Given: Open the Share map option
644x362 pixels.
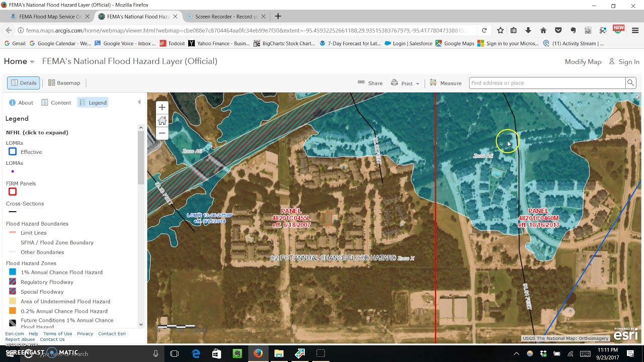Looking at the screenshot, I should pyautogui.click(x=370, y=83).
